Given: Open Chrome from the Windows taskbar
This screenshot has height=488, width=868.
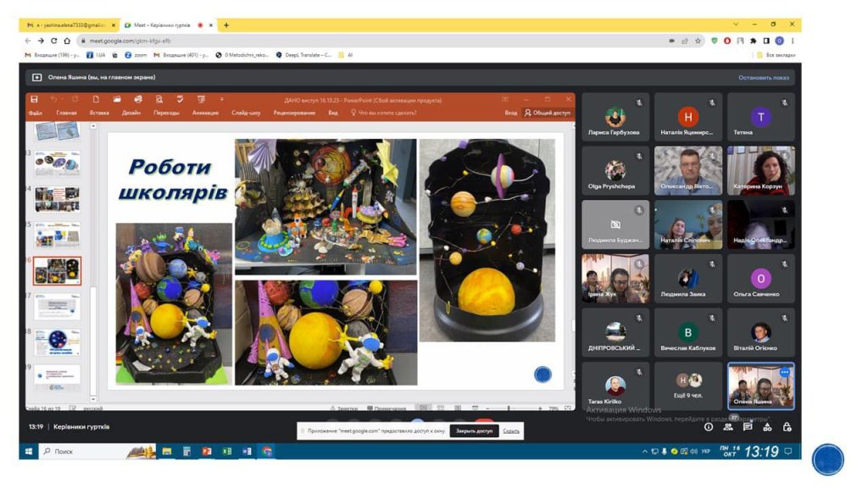Looking at the screenshot, I should (267, 452).
